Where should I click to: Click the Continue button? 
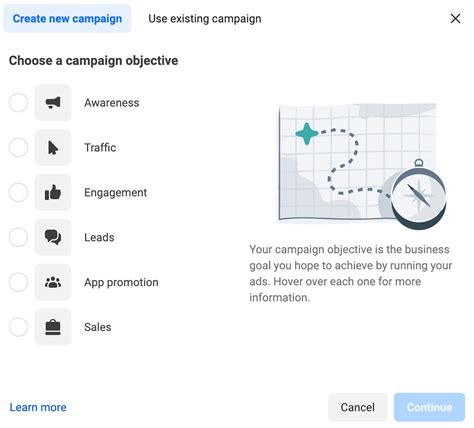[x=429, y=407]
